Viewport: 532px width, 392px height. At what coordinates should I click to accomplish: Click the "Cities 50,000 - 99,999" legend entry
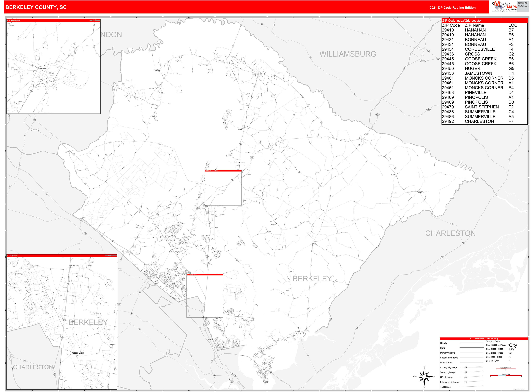tap(500, 349)
